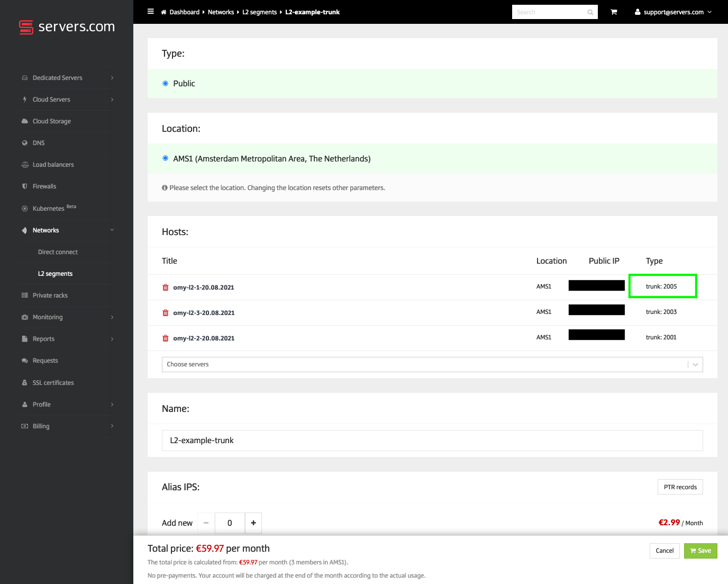Viewport: 728px width, 584px height.
Task: Click the search magnifier icon
Action: pyautogui.click(x=590, y=12)
